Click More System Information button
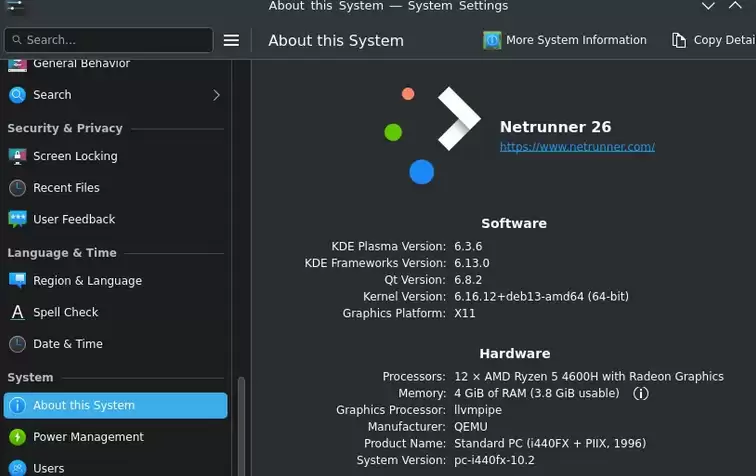Viewport: 756px width, 476px height. [x=565, y=41]
